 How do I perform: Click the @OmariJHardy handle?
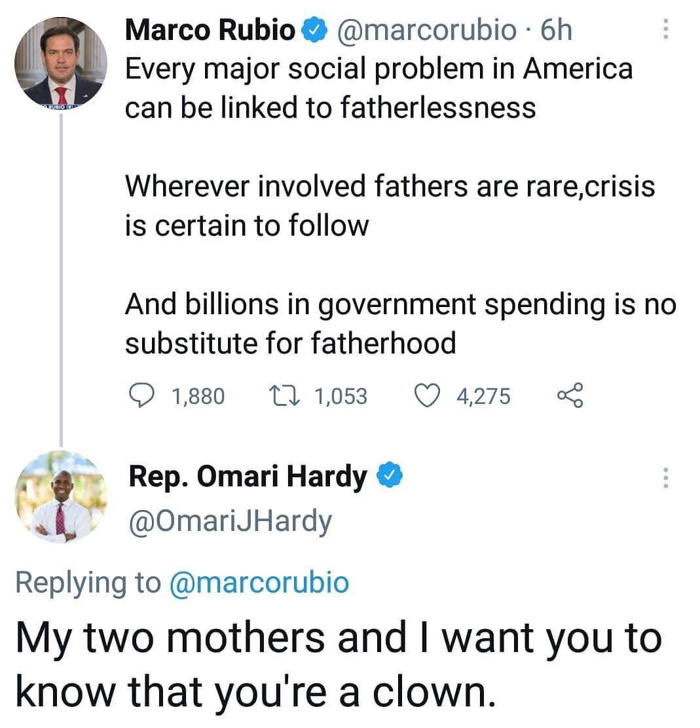pyautogui.click(x=230, y=522)
